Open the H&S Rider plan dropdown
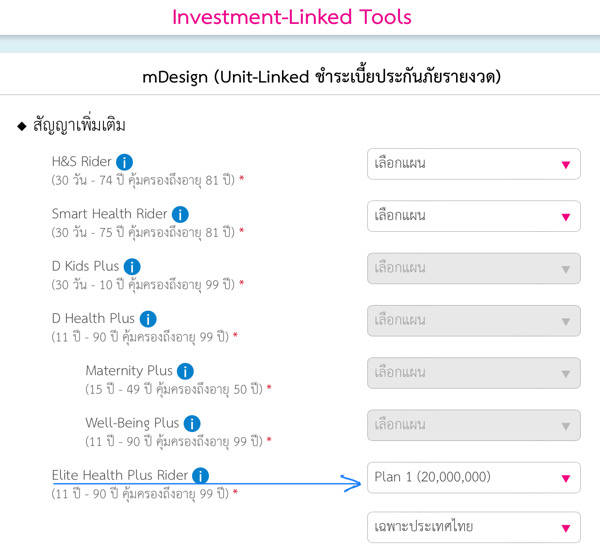The image size is (600, 558). point(473,164)
